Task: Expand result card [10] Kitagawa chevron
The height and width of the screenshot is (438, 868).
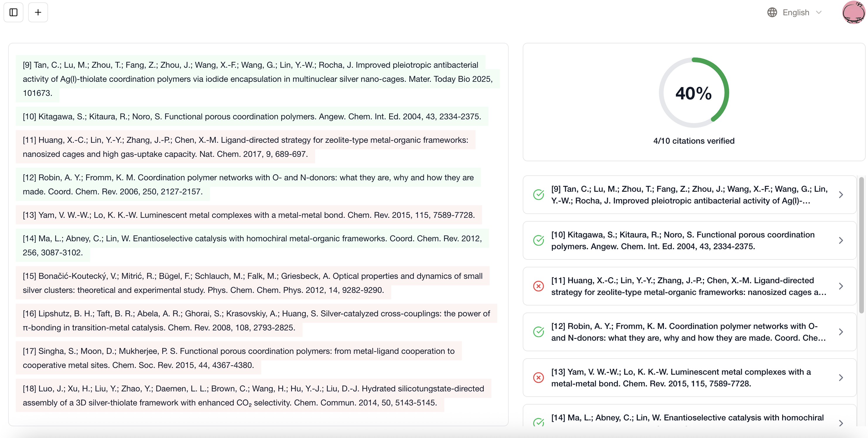Action: 841,240
